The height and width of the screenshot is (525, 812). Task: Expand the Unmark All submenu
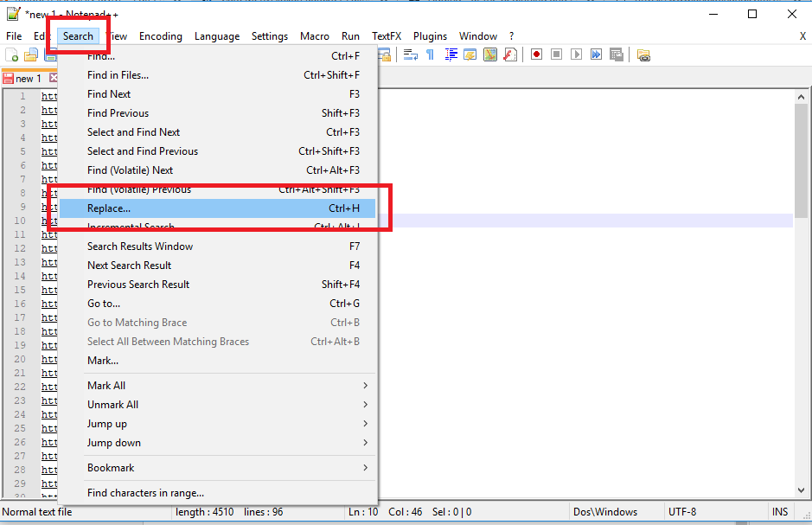click(218, 405)
